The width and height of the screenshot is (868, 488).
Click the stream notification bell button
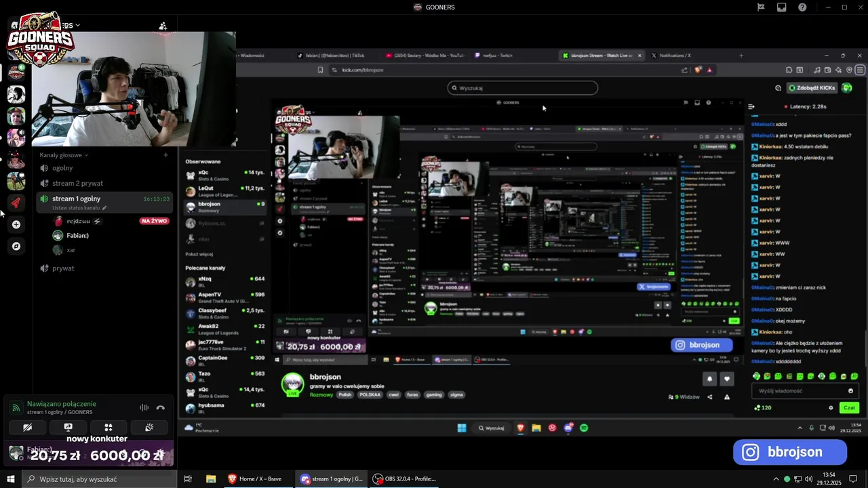tap(709, 379)
